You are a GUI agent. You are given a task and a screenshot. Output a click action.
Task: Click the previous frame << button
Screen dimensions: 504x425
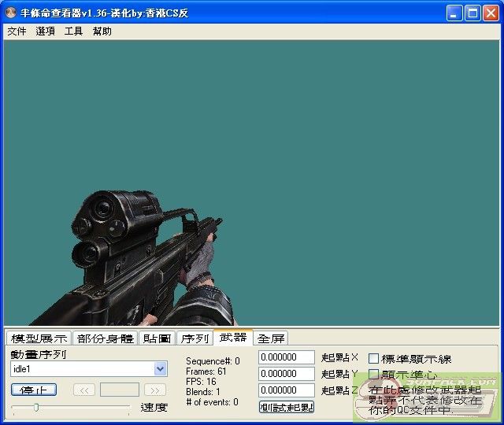click(84, 390)
